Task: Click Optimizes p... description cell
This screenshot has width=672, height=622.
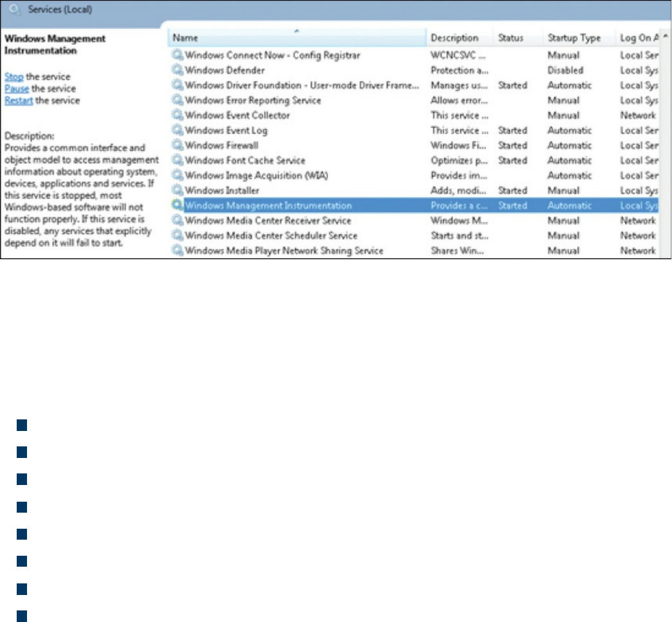Action: tap(459, 160)
